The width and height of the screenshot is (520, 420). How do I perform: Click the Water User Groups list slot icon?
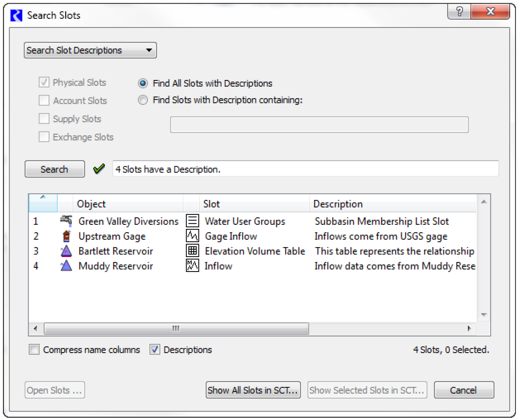click(x=192, y=221)
